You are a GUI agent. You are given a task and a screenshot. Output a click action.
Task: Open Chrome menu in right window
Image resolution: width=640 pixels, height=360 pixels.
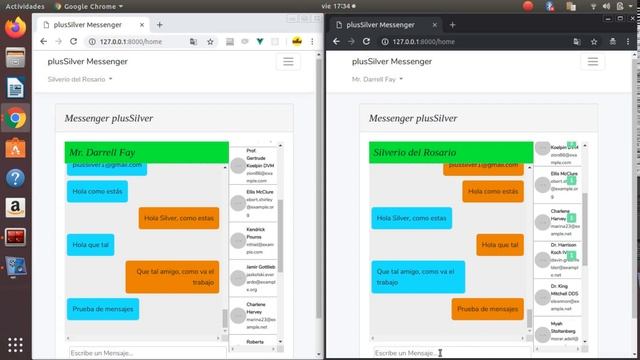pyautogui.click(x=628, y=42)
